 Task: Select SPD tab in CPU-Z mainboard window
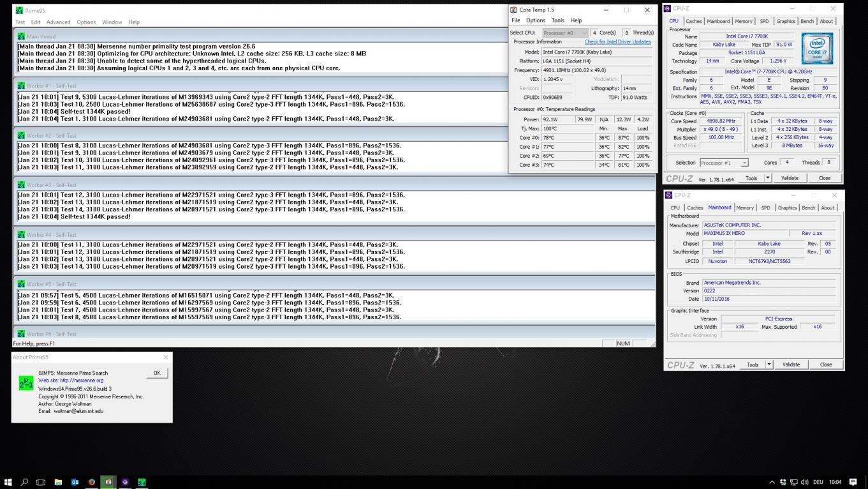[x=765, y=207]
